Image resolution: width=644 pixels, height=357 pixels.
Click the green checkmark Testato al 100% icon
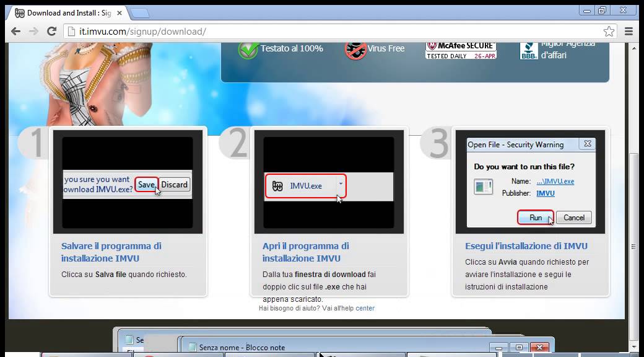point(248,50)
